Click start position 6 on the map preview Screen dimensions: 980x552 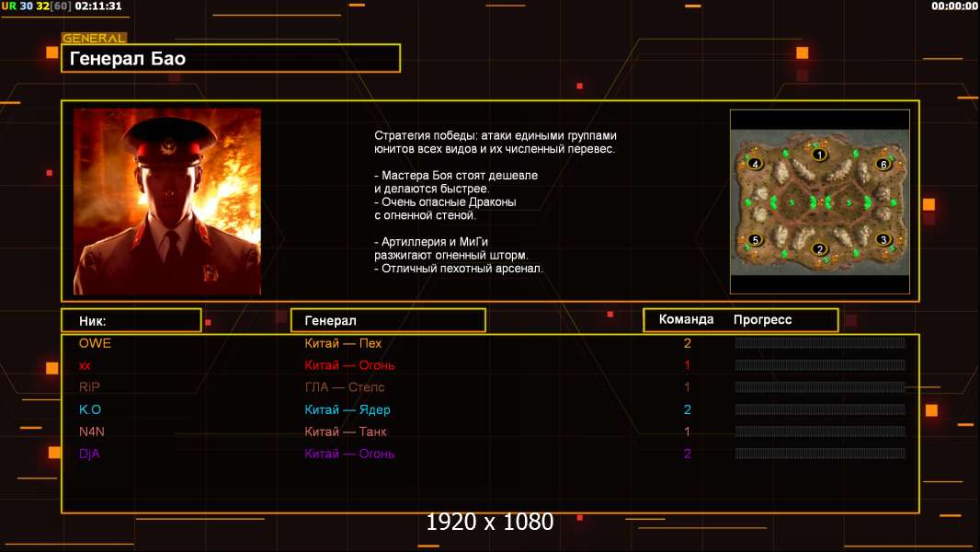point(883,164)
